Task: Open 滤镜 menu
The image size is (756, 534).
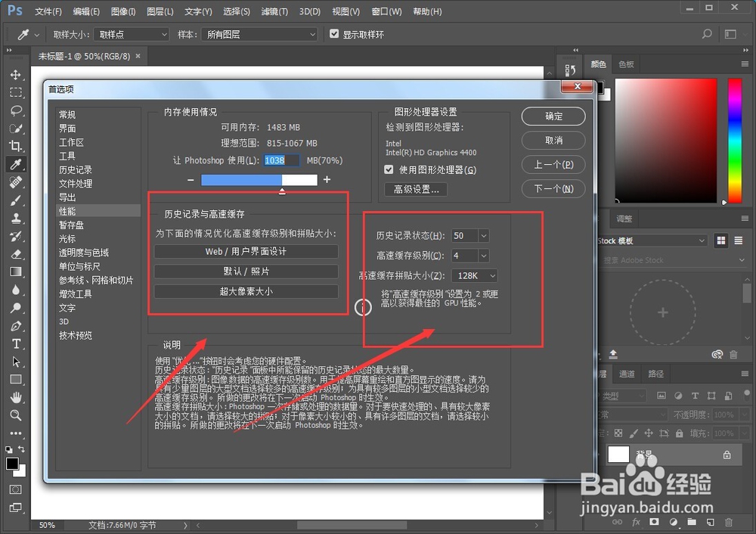Action: pyautogui.click(x=274, y=11)
